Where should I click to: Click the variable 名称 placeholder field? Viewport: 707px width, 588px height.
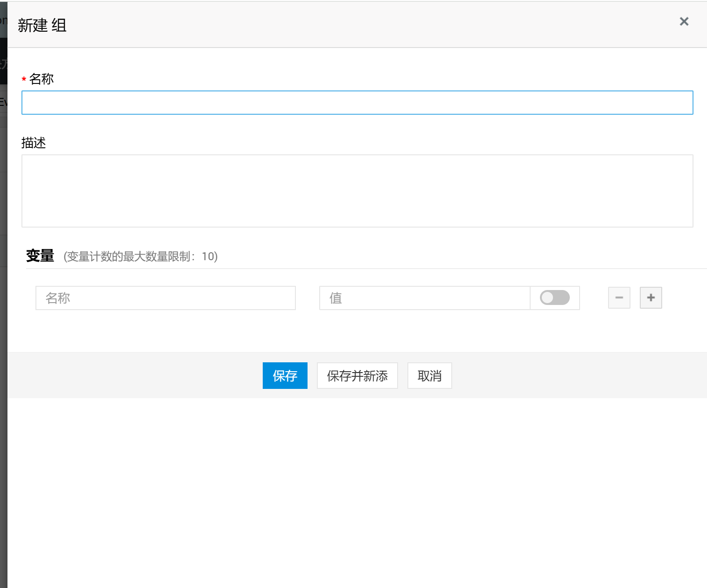165,298
